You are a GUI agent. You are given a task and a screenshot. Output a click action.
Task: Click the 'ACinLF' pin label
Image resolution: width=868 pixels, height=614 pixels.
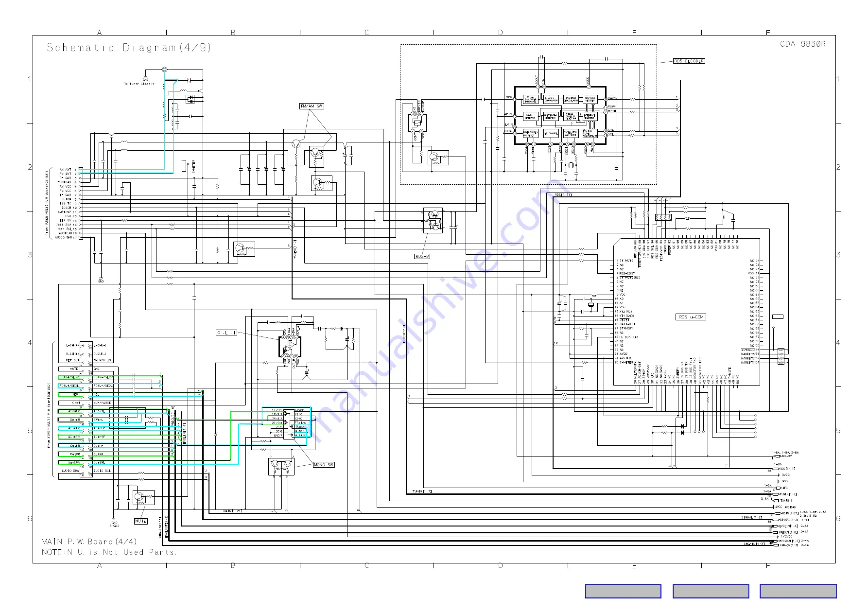(99, 428)
